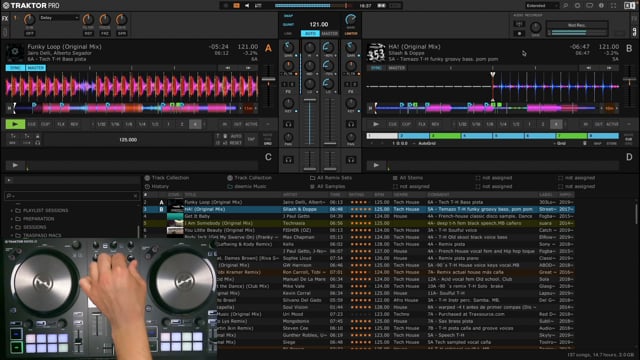Open the History favorite in browser
The width and height of the screenshot is (640, 360).
click(160, 187)
